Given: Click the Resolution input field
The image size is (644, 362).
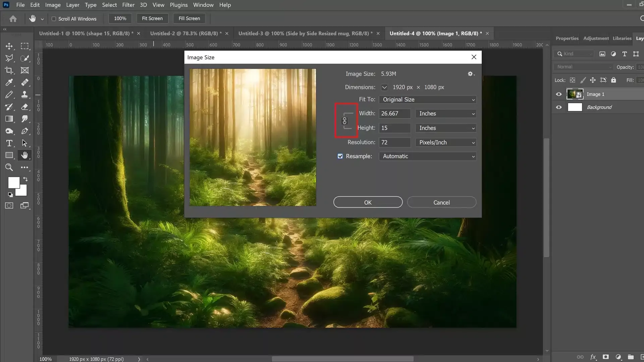Looking at the screenshot, I should point(394,142).
